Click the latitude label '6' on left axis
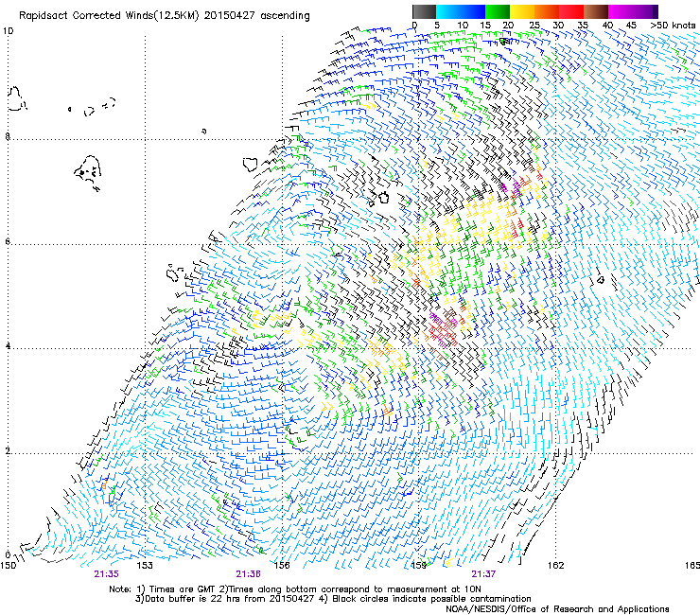The width and height of the screenshot is (700, 615). click(x=8, y=241)
